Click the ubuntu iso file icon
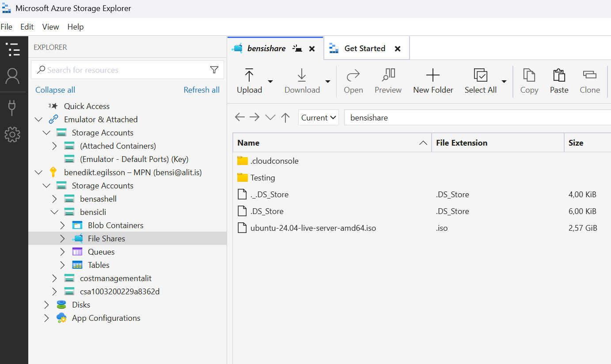 [x=242, y=228]
